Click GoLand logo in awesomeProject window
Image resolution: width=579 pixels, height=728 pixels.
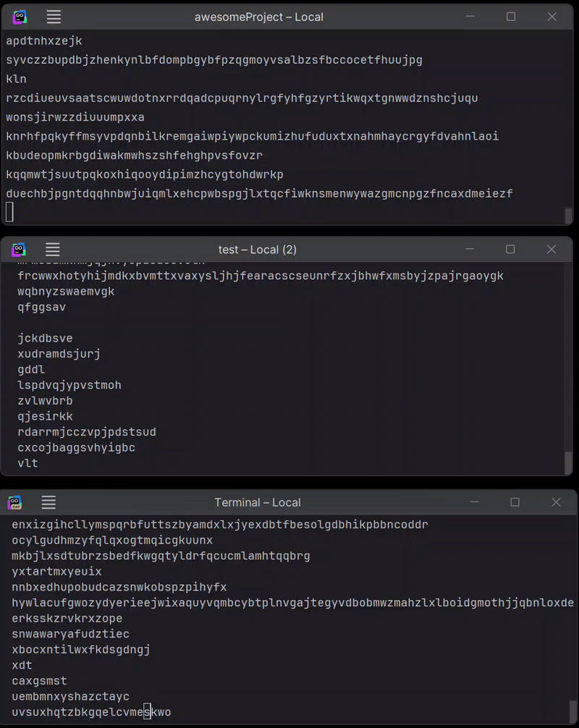(20, 17)
